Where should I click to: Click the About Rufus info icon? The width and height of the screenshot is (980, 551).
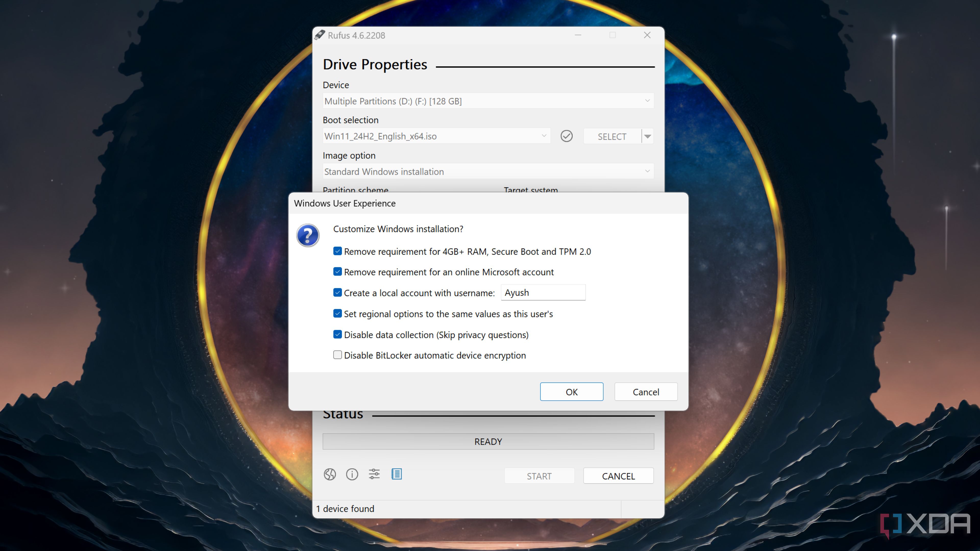(x=352, y=474)
